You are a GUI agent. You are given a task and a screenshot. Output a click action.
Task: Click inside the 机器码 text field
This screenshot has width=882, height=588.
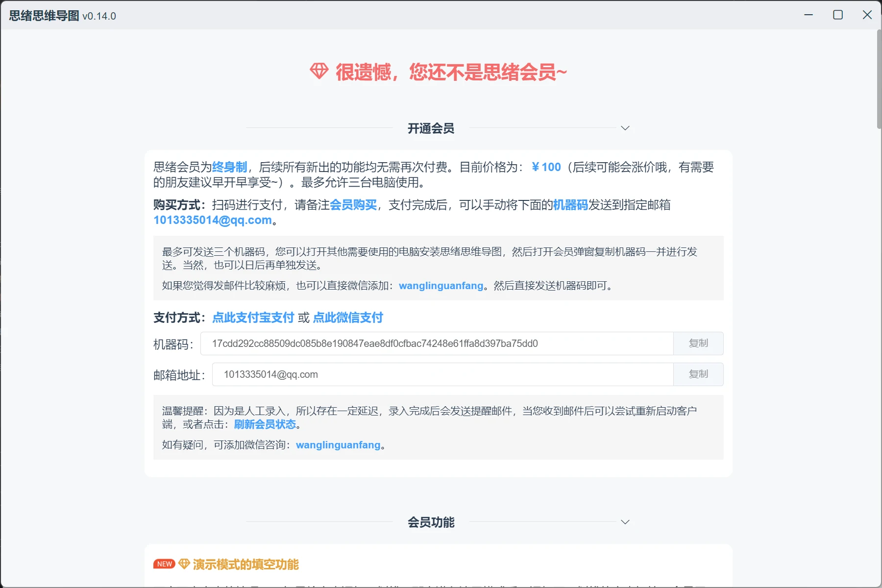pos(436,343)
